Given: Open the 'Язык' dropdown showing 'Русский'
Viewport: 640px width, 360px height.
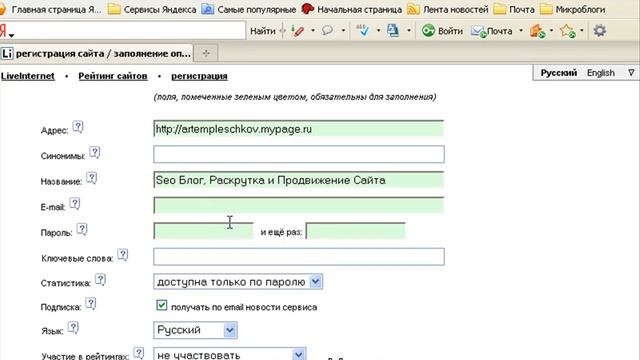Looking at the screenshot, I should tap(195, 330).
